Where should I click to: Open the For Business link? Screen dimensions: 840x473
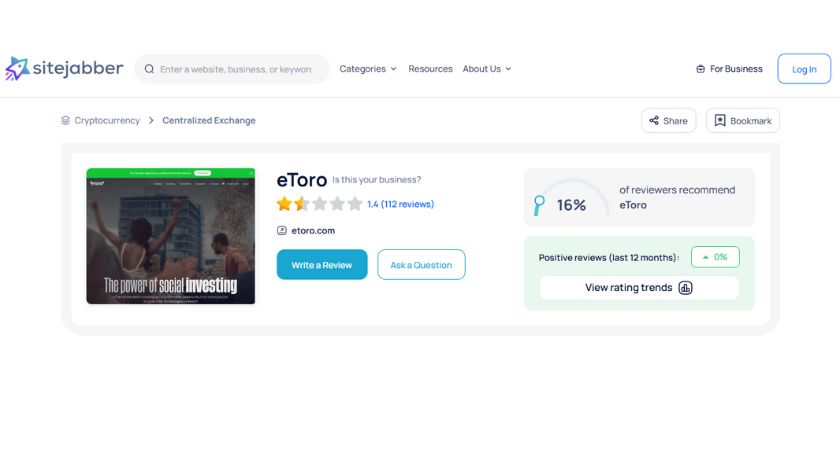pyautogui.click(x=736, y=69)
